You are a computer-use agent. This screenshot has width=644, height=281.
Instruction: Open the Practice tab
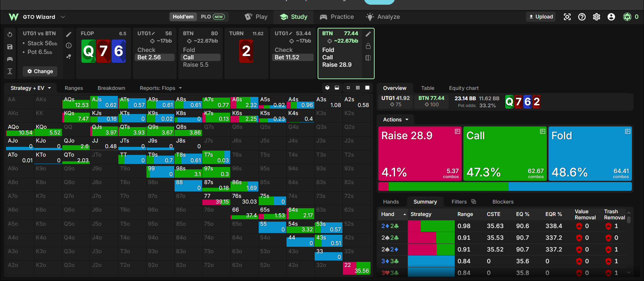337,17
